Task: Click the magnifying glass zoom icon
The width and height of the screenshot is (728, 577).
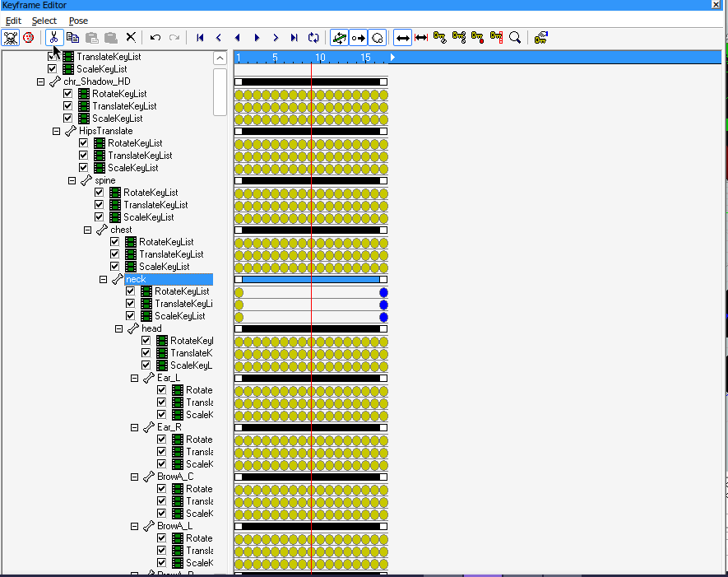Action: pos(515,37)
